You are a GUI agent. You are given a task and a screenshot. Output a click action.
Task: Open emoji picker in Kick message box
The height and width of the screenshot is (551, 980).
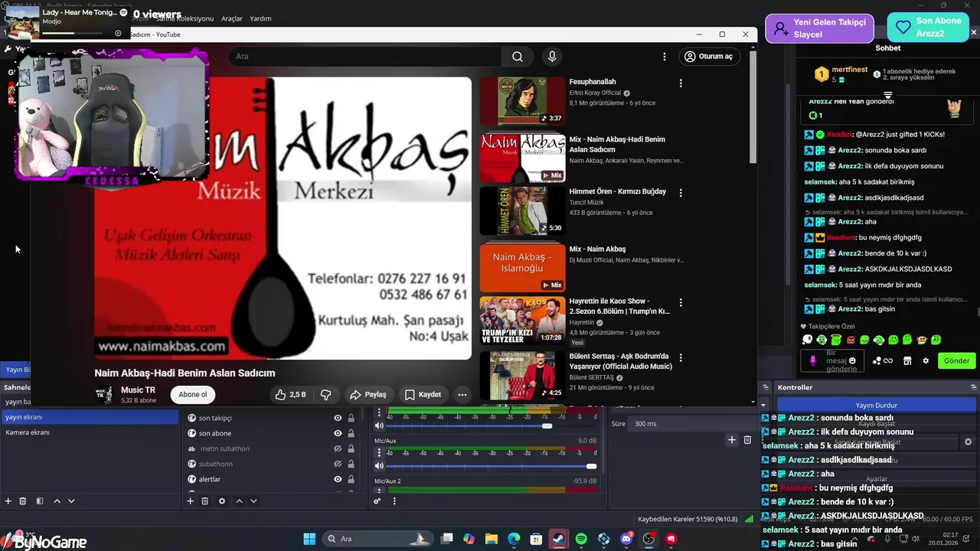click(x=852, y=360)
